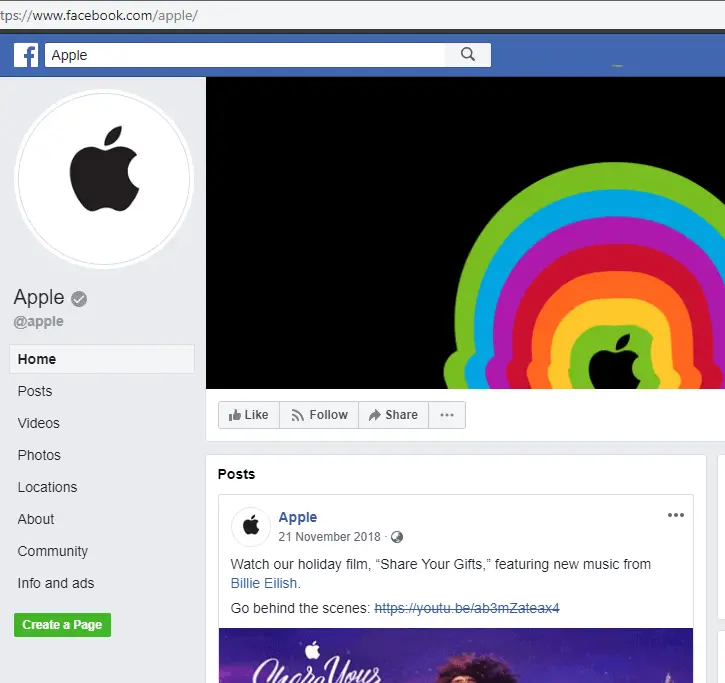
Task: Click the Facebook logo icon
Action: pyautogui.click(x=26, y=55)
